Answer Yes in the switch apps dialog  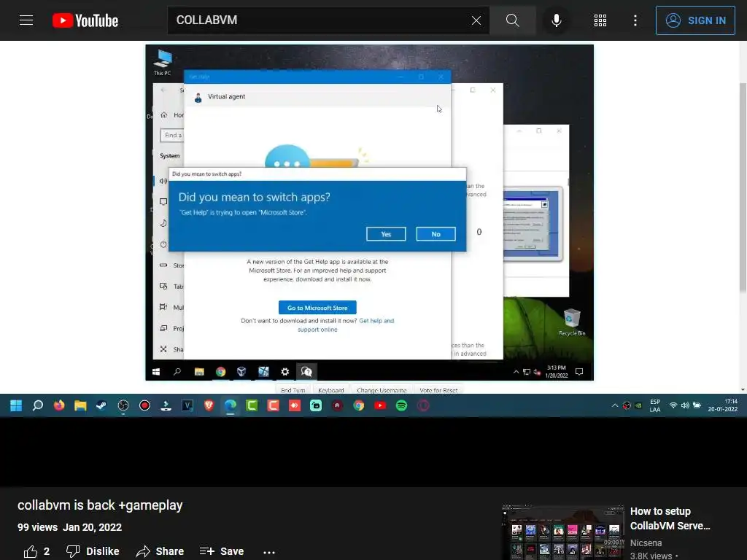pos(386,234)
